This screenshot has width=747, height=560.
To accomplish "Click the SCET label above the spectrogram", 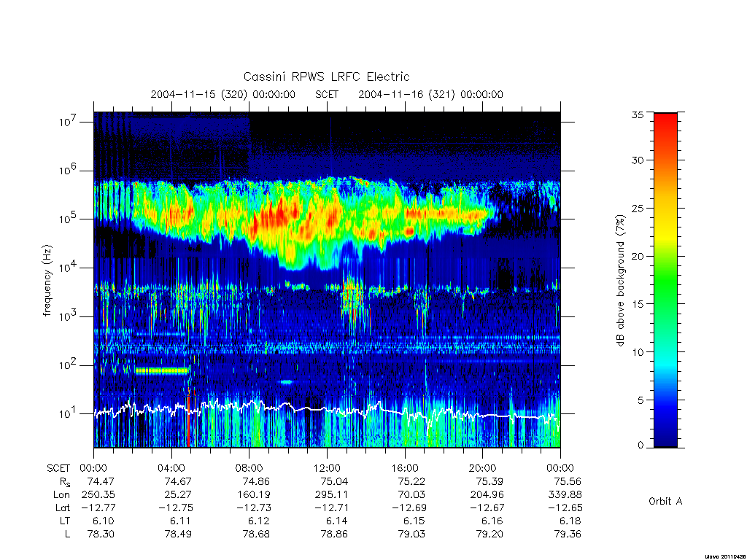I will pos(327,94).
